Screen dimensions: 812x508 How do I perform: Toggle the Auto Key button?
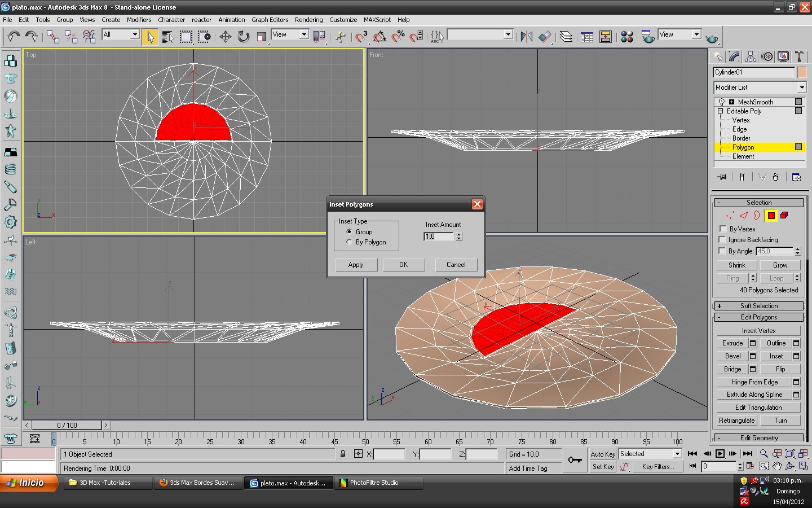click(x=603, y=454)
